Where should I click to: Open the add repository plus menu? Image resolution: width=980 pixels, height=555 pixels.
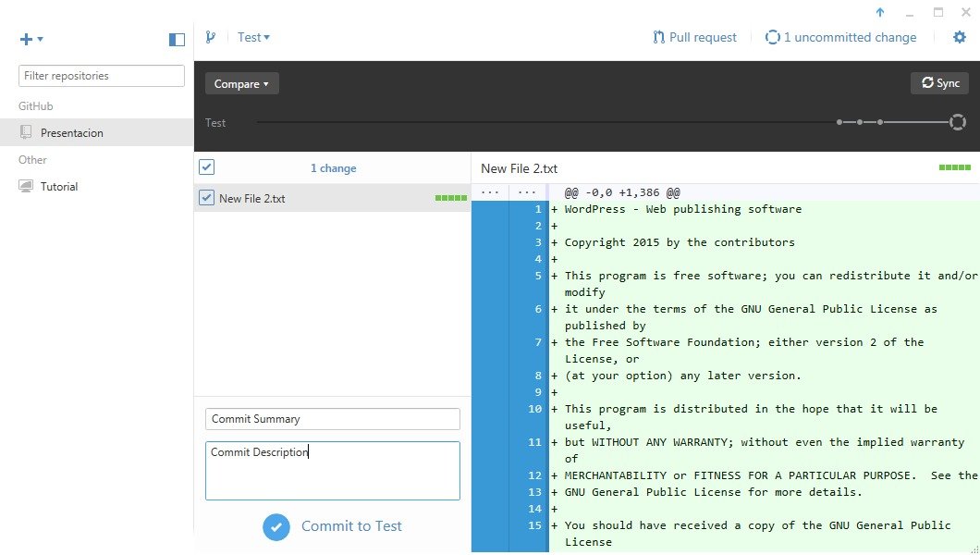click(x=31, y=40)
